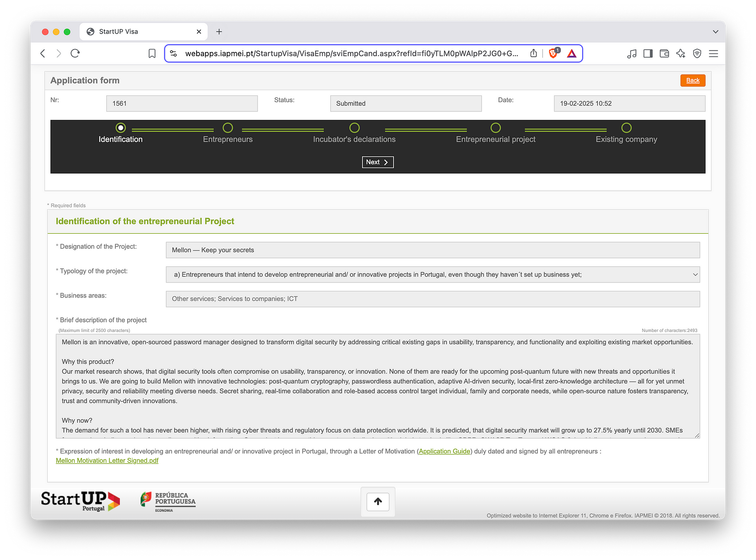The height and width of the screenshot is (560, 756).
Task: Click the Brief description text area
Action: [x=378, y=386]
